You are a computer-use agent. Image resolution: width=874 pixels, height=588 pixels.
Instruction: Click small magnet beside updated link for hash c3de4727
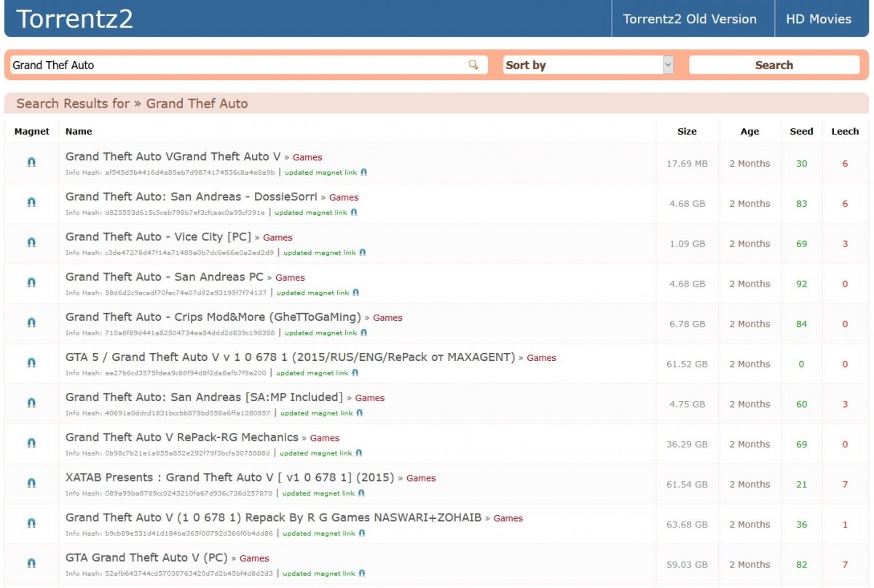coord(362,253)
